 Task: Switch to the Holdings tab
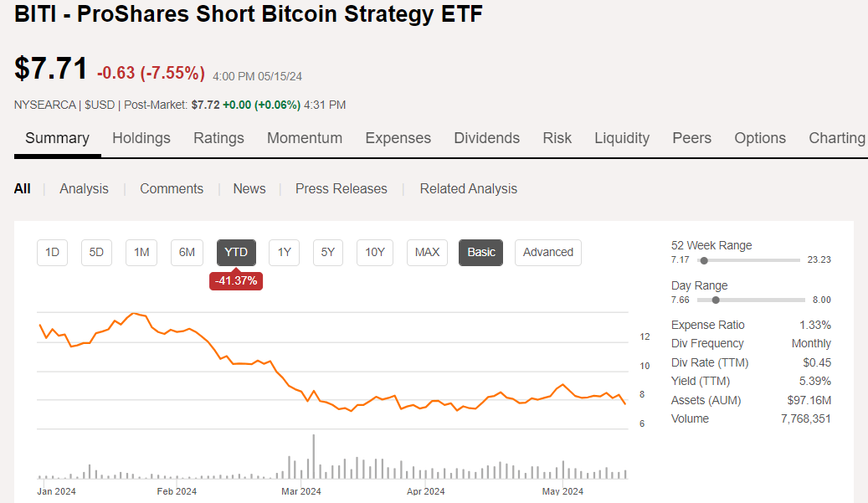pyautogui.click(x=141, y=138)
